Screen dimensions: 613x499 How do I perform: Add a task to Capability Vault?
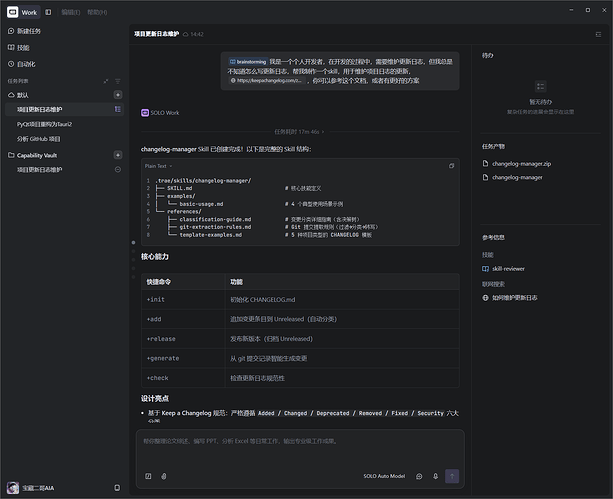pos(118,155)
